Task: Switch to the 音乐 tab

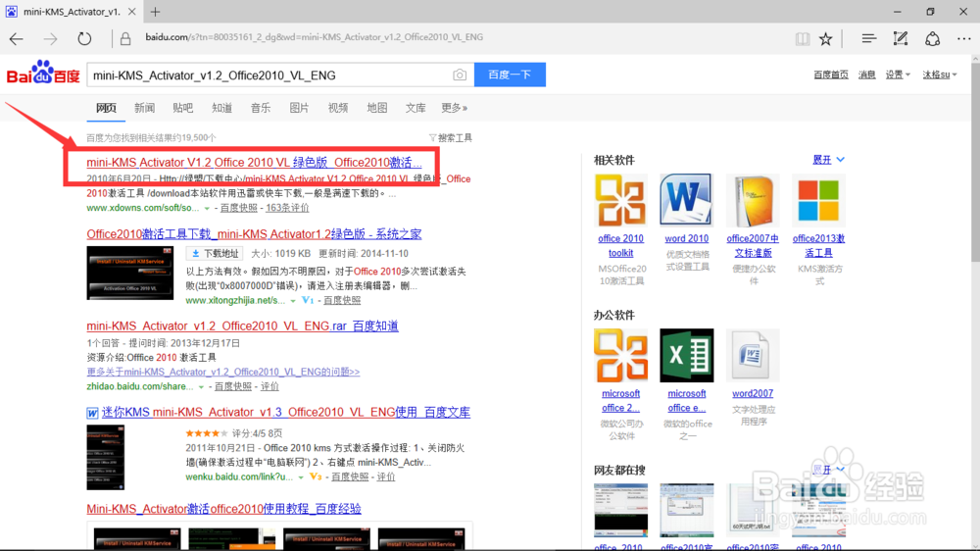Action: coord(261,108)
